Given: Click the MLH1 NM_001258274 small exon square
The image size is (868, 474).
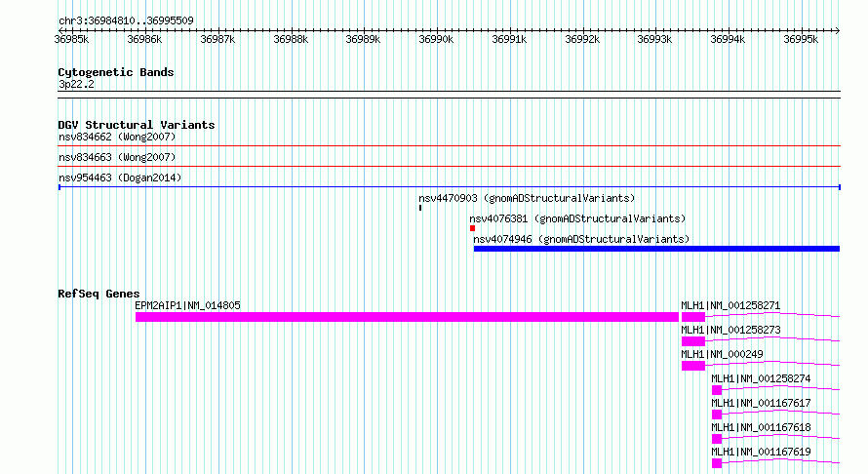Looking at the screenshot, I should [717, 390].
